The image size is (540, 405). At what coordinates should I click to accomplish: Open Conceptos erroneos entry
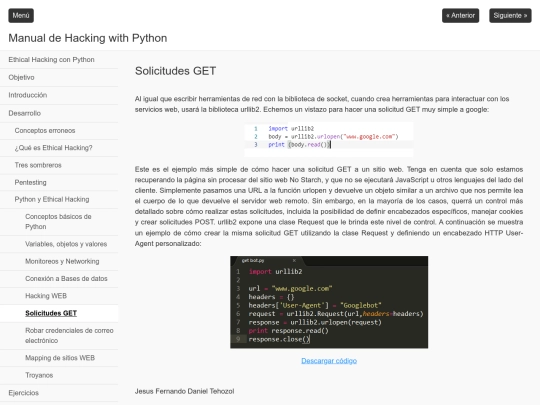coord(59,131)
